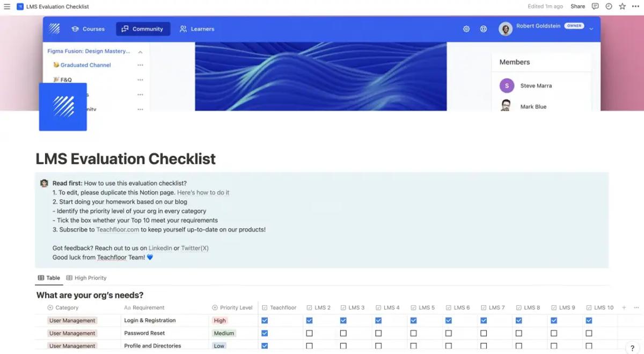Expand Robert Goldstein account dropdown chevron
The image size is (644, 354).
coord(591,29)
